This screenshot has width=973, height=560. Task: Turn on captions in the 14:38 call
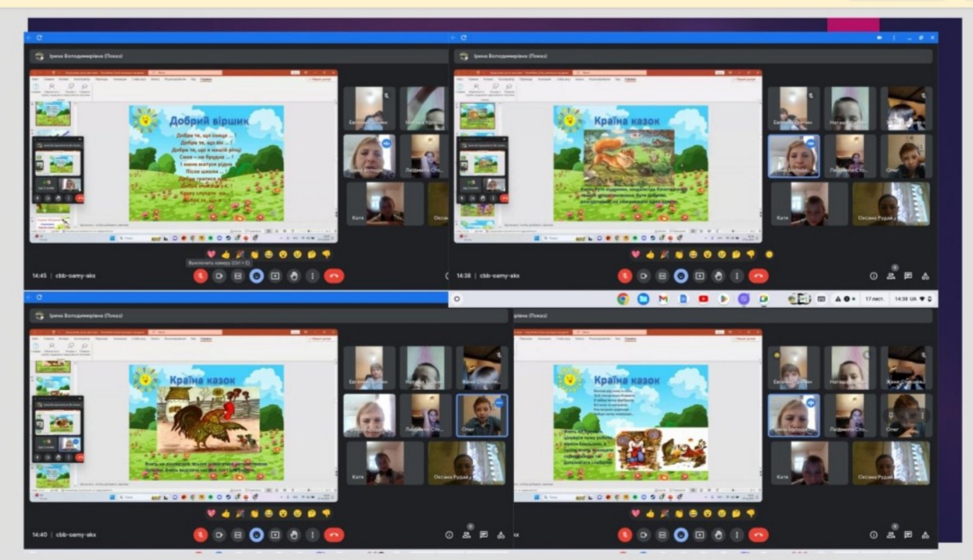(662, 276)
